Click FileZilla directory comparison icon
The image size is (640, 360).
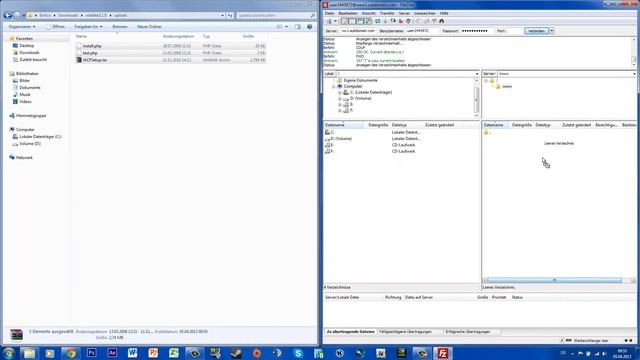tap(427, 21)
